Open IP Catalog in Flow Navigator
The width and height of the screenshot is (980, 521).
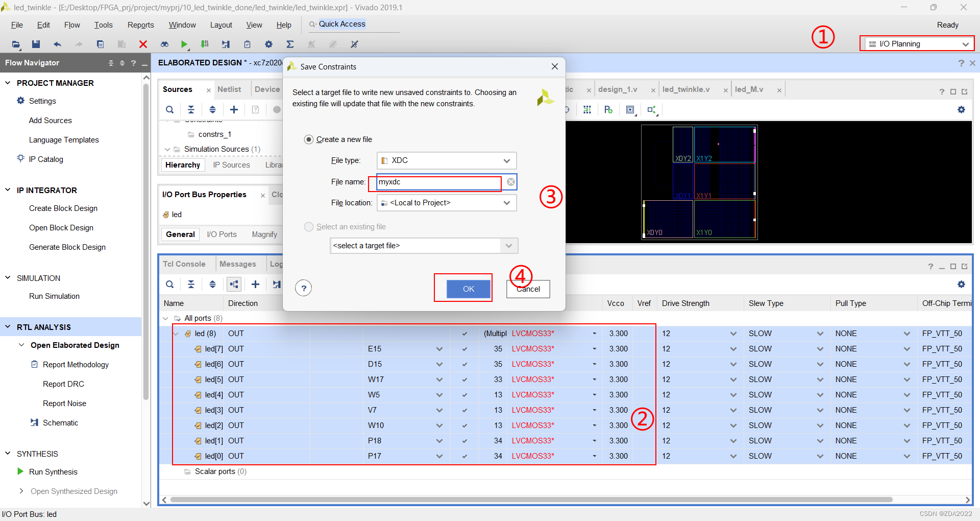pos(46,159)
